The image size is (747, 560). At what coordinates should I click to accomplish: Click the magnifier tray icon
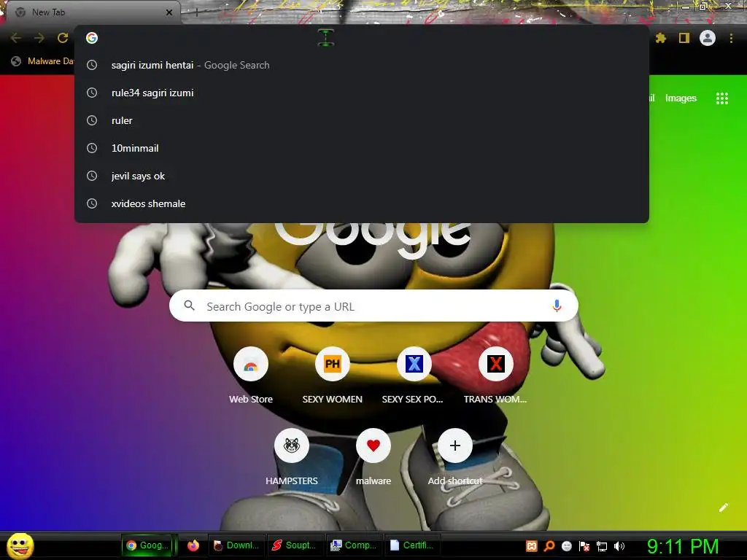549,546
